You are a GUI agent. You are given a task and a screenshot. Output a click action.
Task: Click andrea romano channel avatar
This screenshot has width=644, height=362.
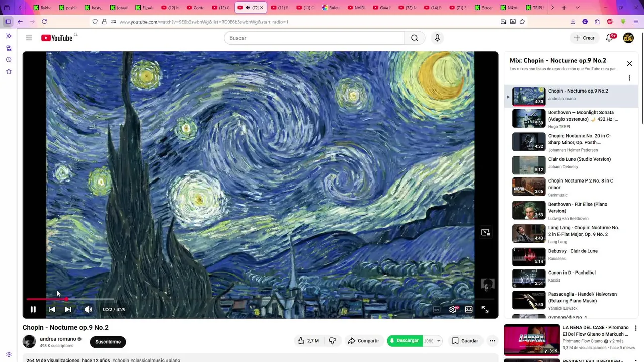pyautogui.click(x=29, y=341)
